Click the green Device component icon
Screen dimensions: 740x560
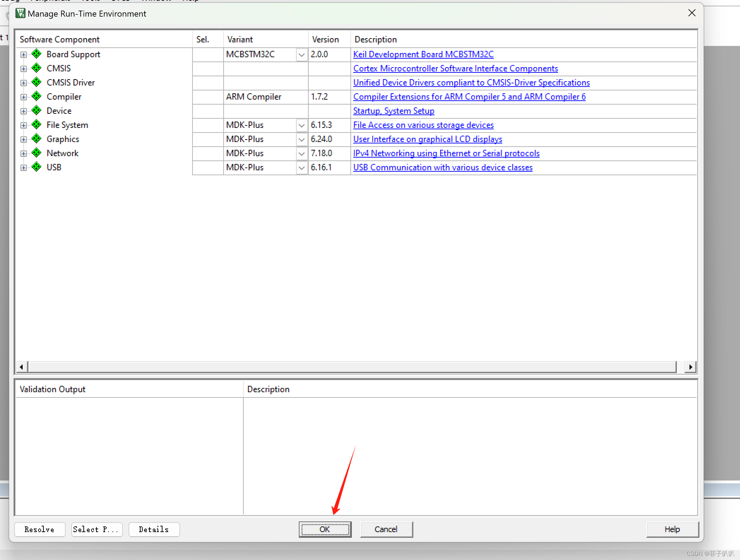(36, 111)
